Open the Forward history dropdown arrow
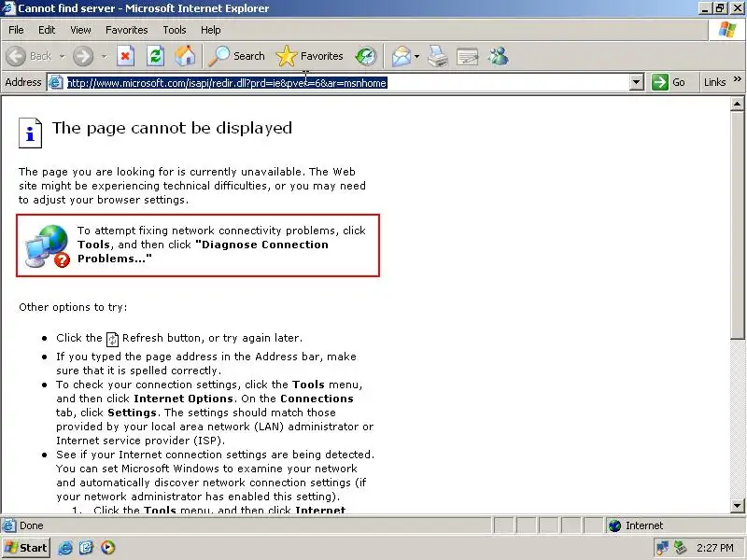Viewport: 747px width, 560px height. (104, 56)
